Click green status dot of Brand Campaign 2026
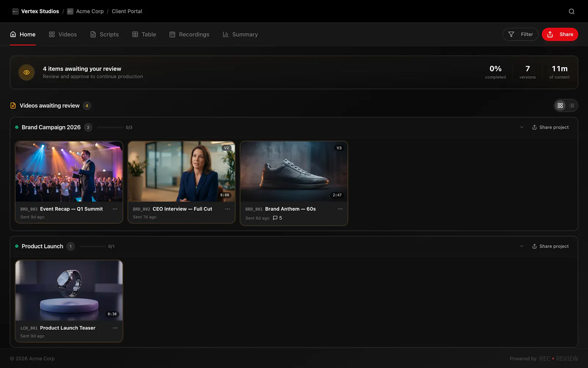Screen dimensions: 588x368 pyautogui.click(x=17, y=127)
